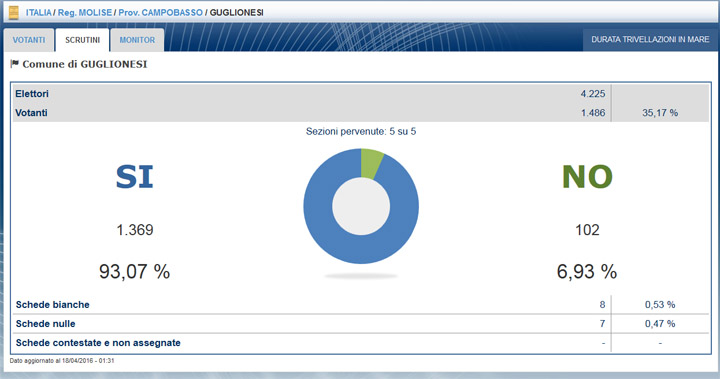Select the SCRUTINI tab
The height and width of the screenshot is (379, 720).
[82, 40]
